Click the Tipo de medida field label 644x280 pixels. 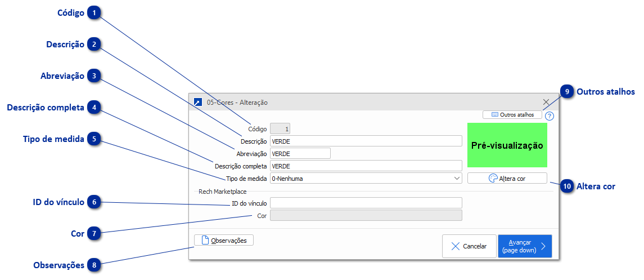(246, 179)
